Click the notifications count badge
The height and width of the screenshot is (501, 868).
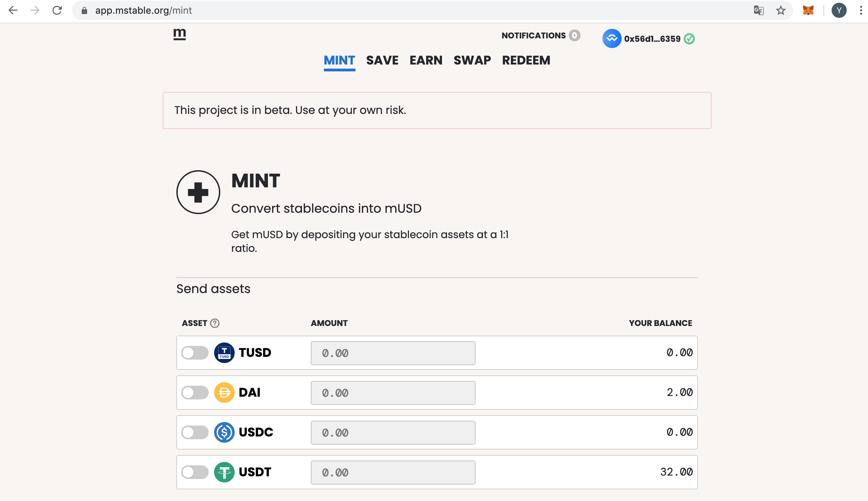pyautogui.click(x=574, y=35)
